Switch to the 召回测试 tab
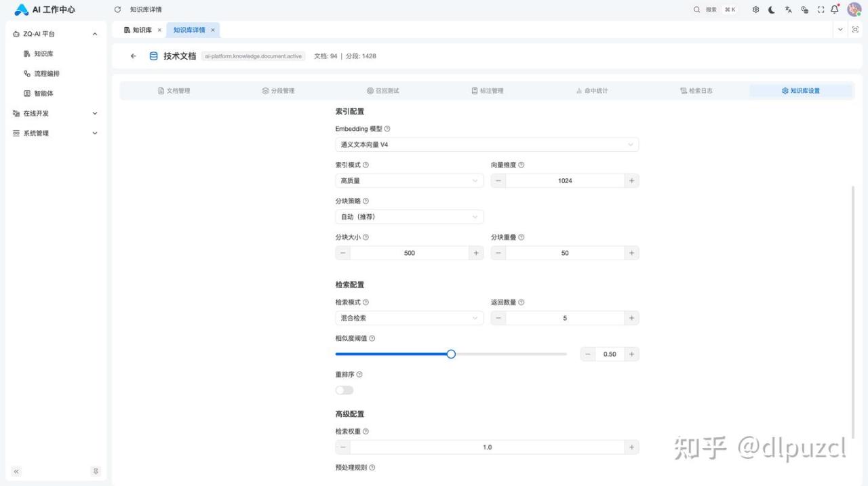 (x=383, y=91)
